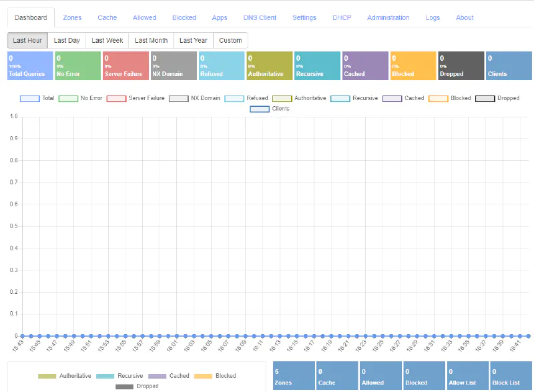
Task: Toggle NX Domain legend entry
Action: (194, 98)
